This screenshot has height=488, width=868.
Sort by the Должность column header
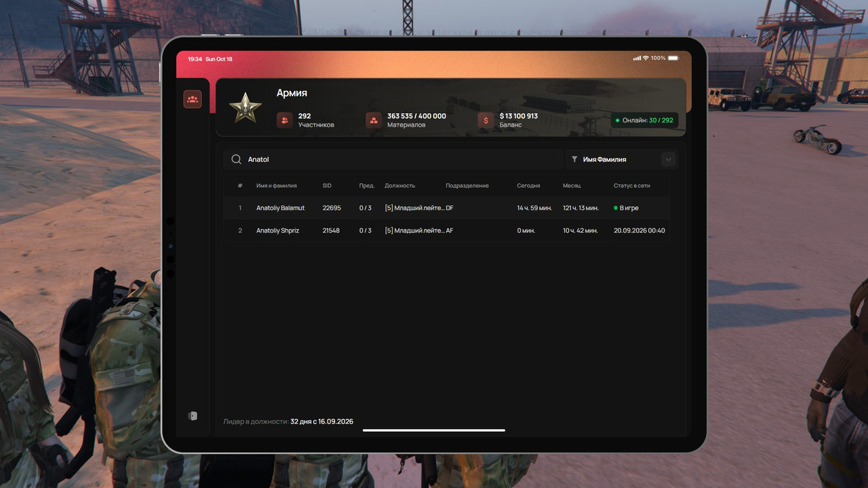399,186
